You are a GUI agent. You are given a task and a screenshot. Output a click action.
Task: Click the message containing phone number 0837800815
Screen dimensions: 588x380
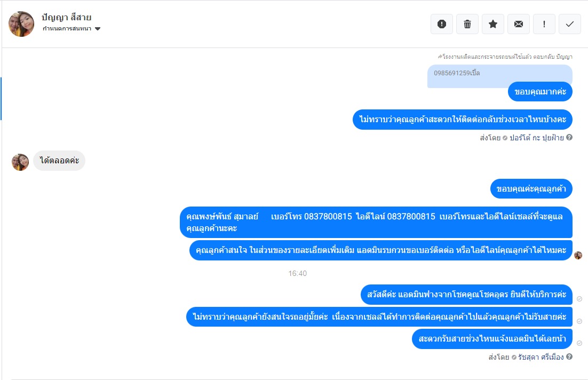(376, 222)
